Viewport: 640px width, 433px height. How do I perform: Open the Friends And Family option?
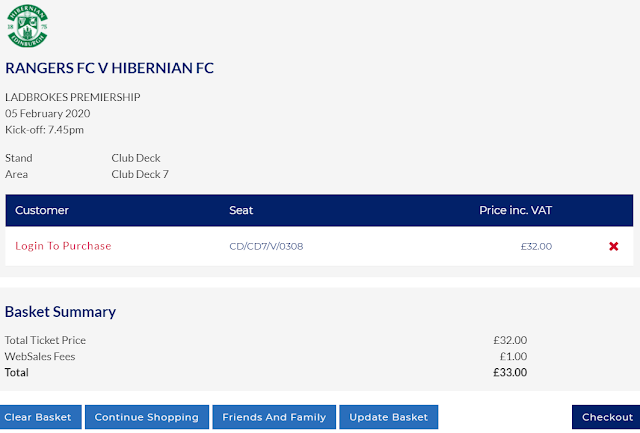274,417
